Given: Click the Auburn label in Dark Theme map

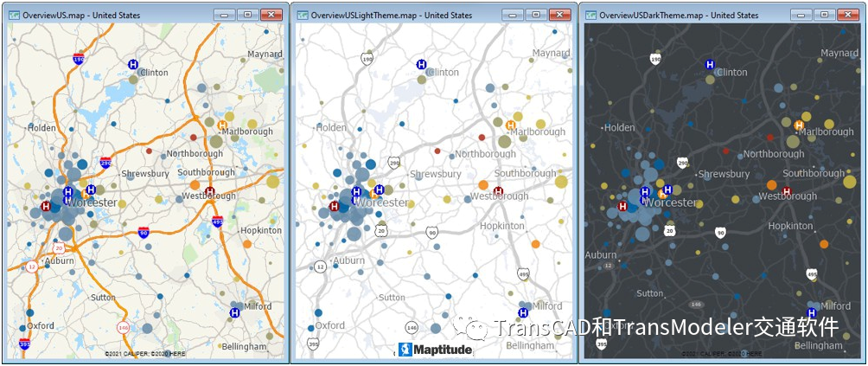Looking at the screenshot, I should pyautogui.click(x=601, y=254).
